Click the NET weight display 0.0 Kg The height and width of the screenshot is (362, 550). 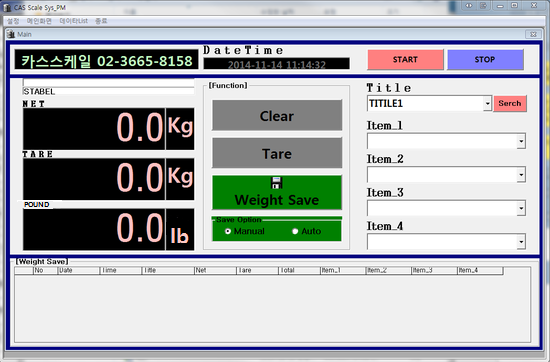pos(108,129)
